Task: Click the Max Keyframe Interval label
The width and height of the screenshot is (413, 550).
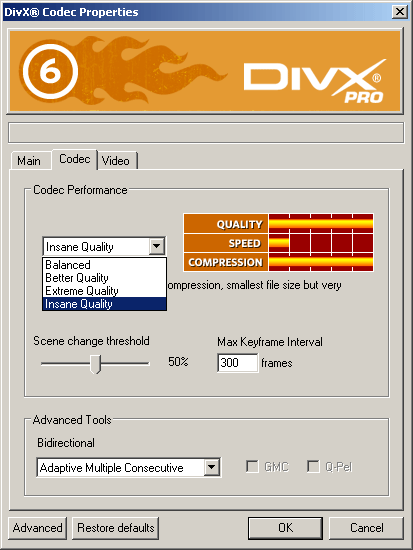Action: click(x=270, y=342)
